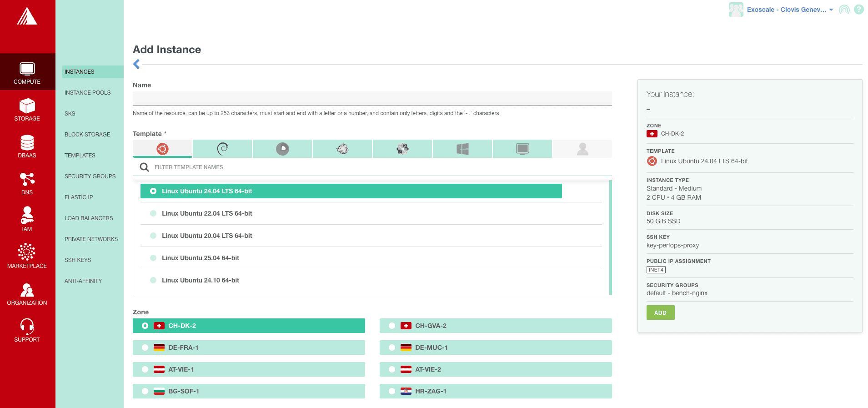Choose the DE-MUC-1 zone
The image size is (868, 408).
click(496, 348)
